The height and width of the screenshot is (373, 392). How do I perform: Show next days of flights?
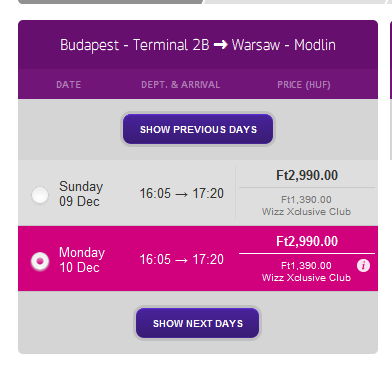coord(198,323)
